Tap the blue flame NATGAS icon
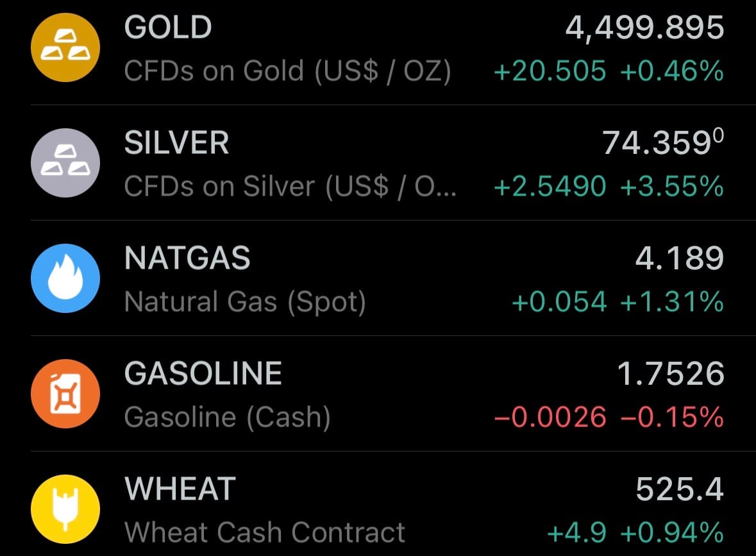This screenshot has width=756, height=556. point(65,278)
